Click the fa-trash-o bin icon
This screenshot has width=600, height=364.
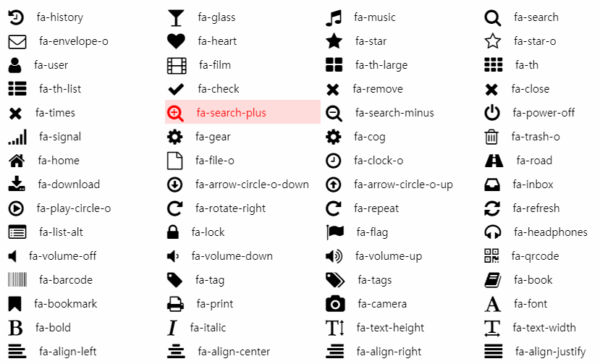point(491,137)
